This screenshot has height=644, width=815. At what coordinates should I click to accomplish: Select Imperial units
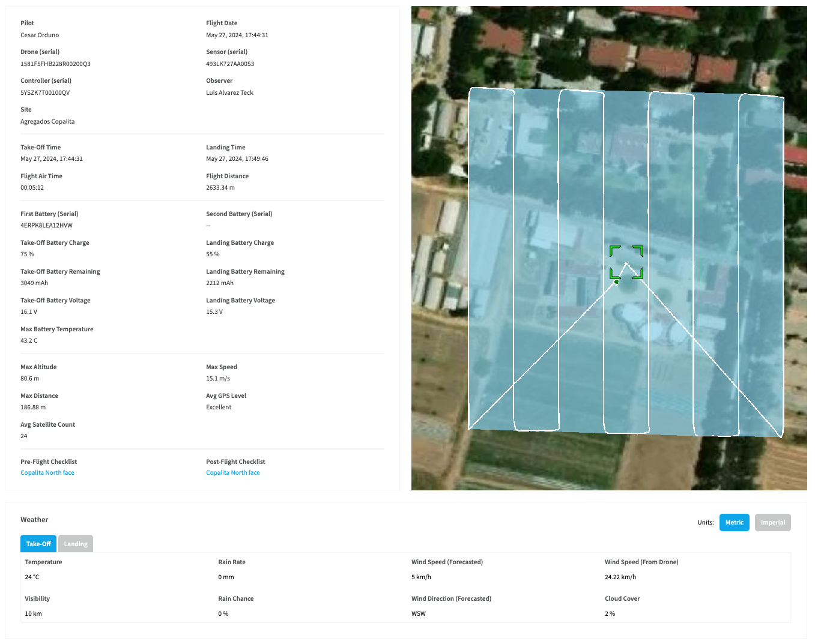point(773,522)
